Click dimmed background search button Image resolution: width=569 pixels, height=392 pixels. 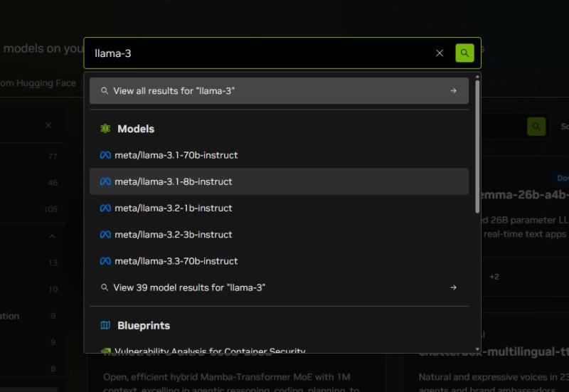pyautogui.click(x=536, y=127)
